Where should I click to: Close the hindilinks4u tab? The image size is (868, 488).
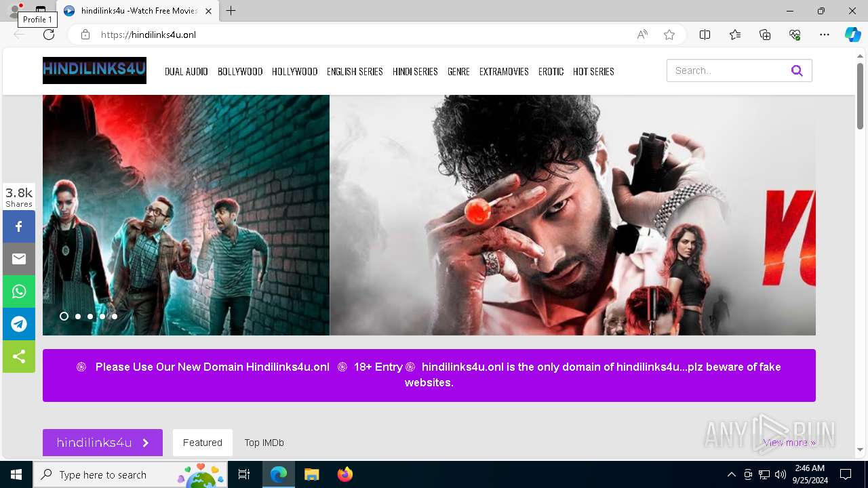click(x=208, y=11)
